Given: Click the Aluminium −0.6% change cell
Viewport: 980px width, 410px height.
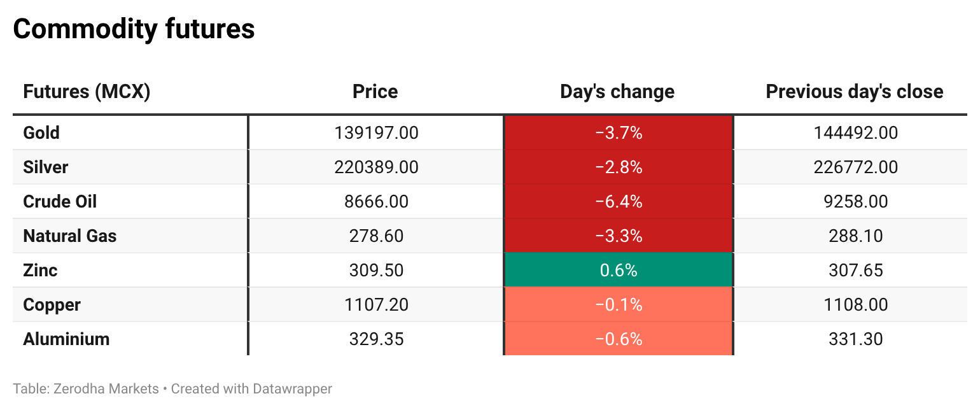Looking at the screenshot, I should coord(619,339).
